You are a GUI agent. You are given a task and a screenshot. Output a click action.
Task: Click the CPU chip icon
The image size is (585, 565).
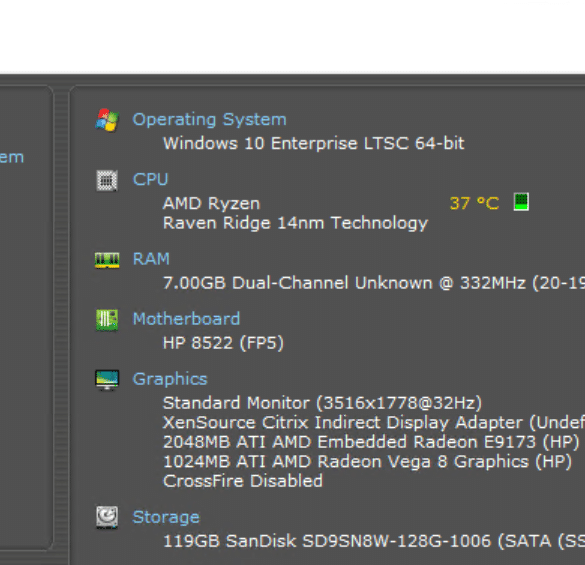pos(107,180)
